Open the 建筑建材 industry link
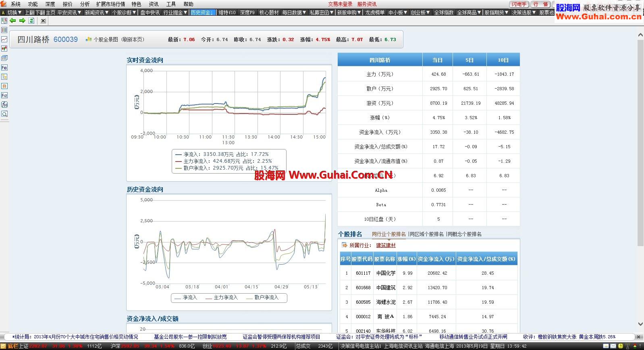This screenshot has height=350, width=644. coord(386,245)
